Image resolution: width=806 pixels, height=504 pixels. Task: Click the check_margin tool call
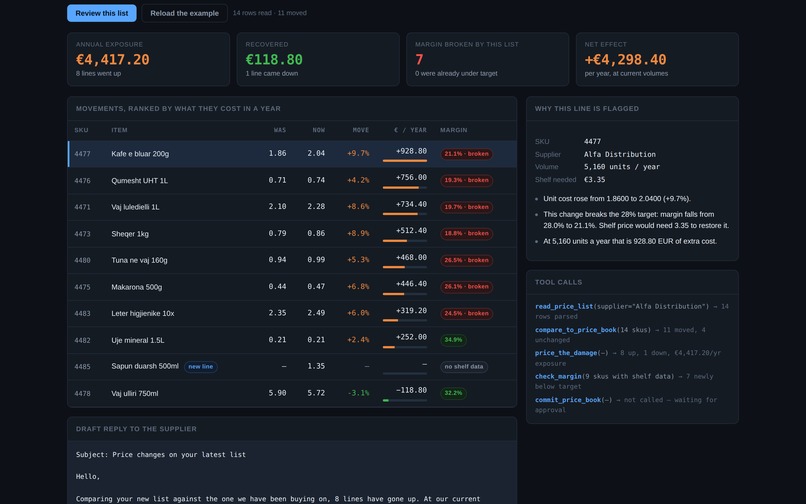tap(624, 381)
